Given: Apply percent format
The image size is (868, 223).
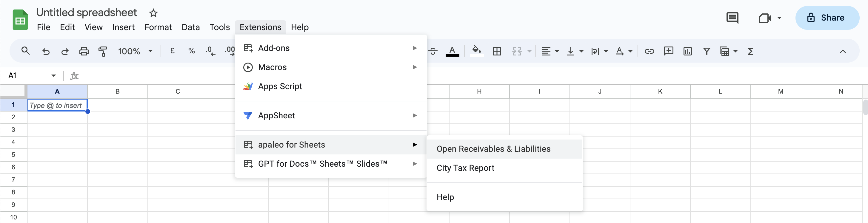Looking at the screenshot, I should tap(191, 51).
